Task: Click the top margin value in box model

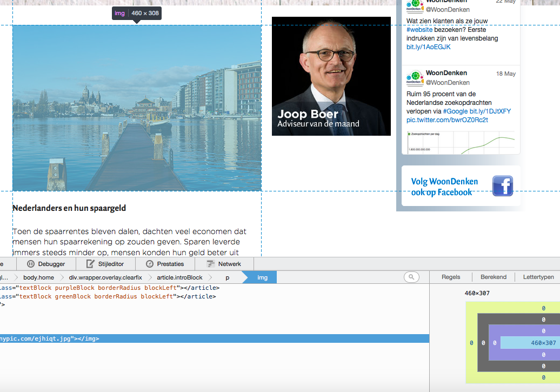Action: coord(543,308)
